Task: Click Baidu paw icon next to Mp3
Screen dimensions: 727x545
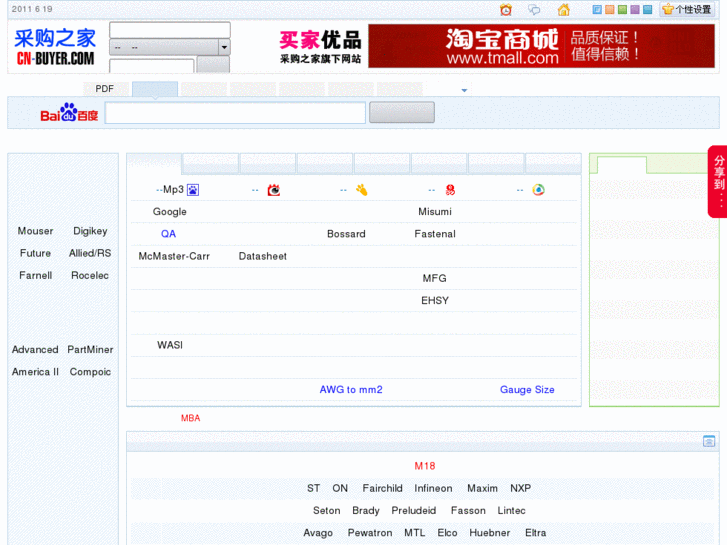Action: click(193, 190)
